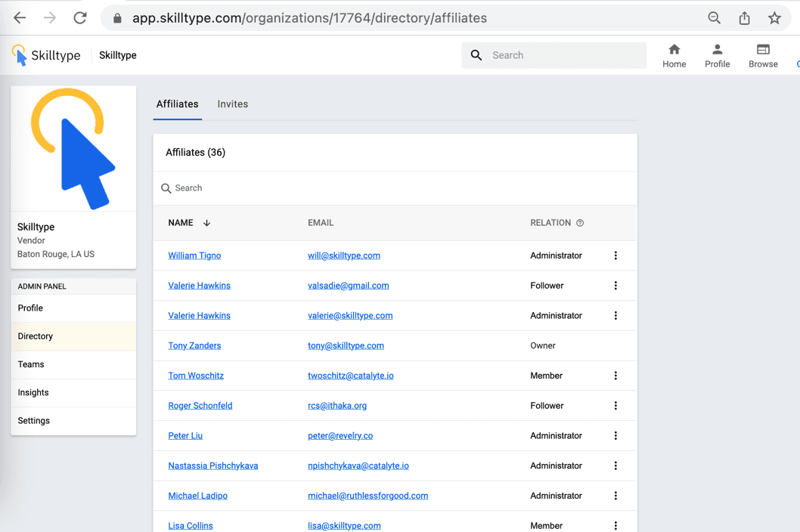Click the browser forward arrow
The height and width of the screenshot is (532, 800).
click(x=49, y=18)
